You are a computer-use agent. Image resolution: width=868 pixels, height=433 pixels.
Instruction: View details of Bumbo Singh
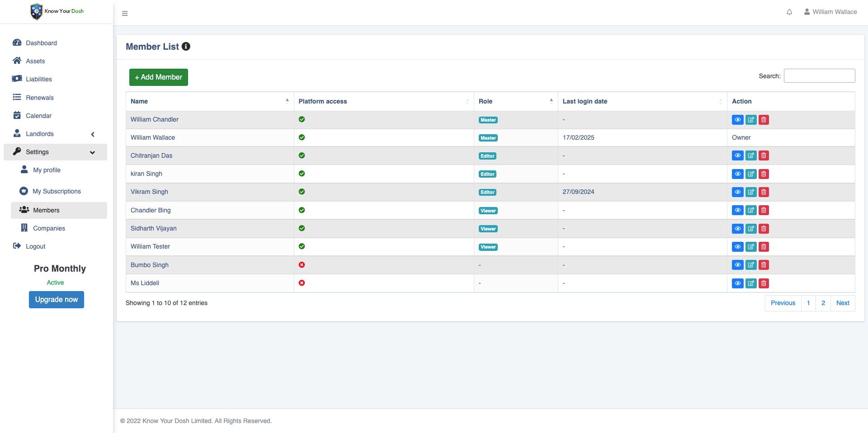737,265
